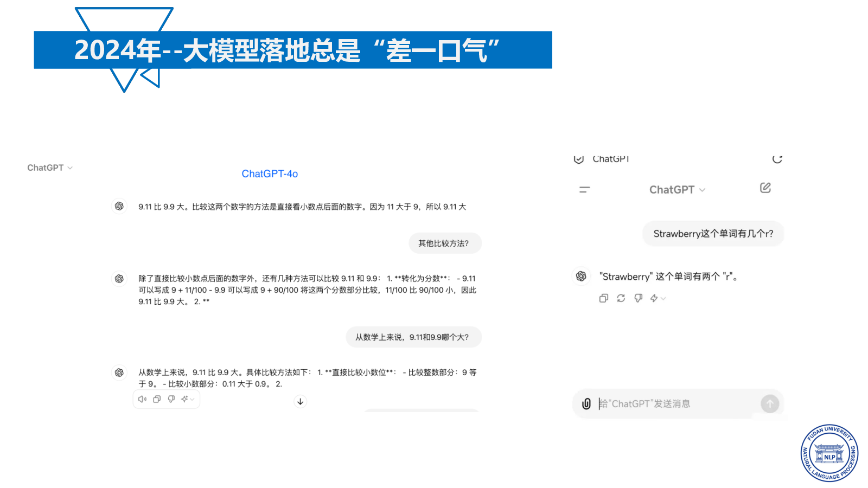868x488 pixels.
Task: Click the paperclip attach file icon
Action: pyautogui.click(x=586, y=404)
